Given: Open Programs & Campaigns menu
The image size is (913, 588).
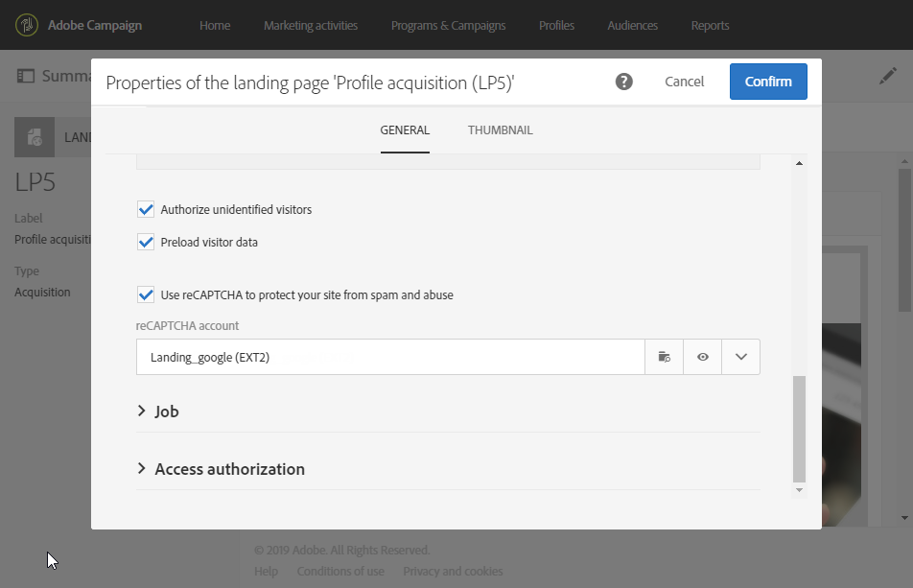Looking at the screenshot, I should coord(449,26).
